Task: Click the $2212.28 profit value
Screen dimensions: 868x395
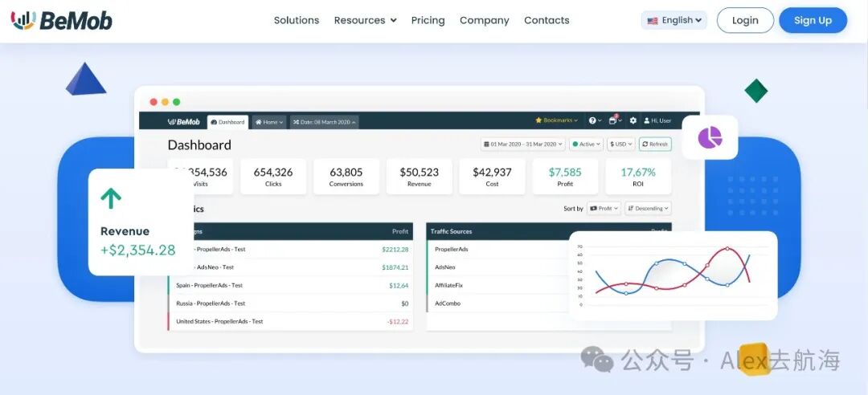Action: pos(395,250)
